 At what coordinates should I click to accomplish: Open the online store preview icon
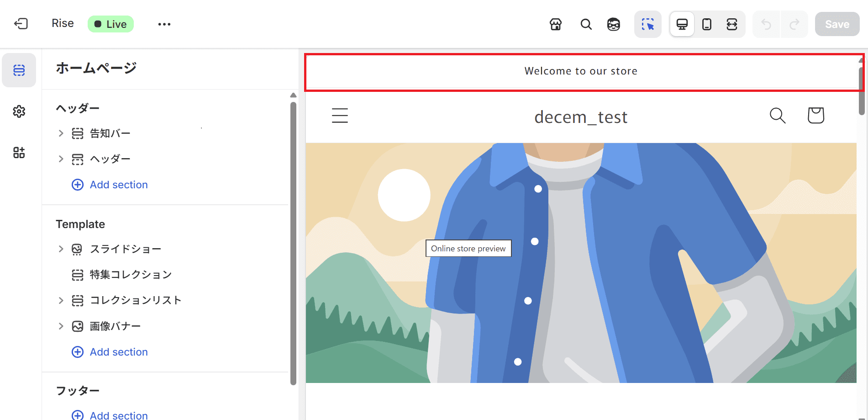(555, 24)
